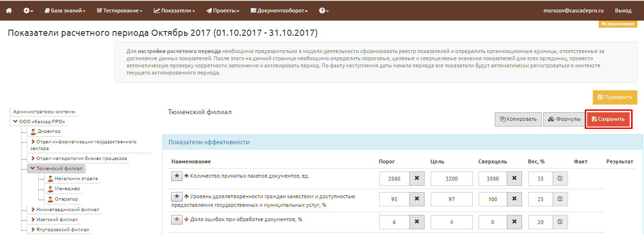Expand the Исетский филиал node
644x235 pixels.
(x=33, y=220)
